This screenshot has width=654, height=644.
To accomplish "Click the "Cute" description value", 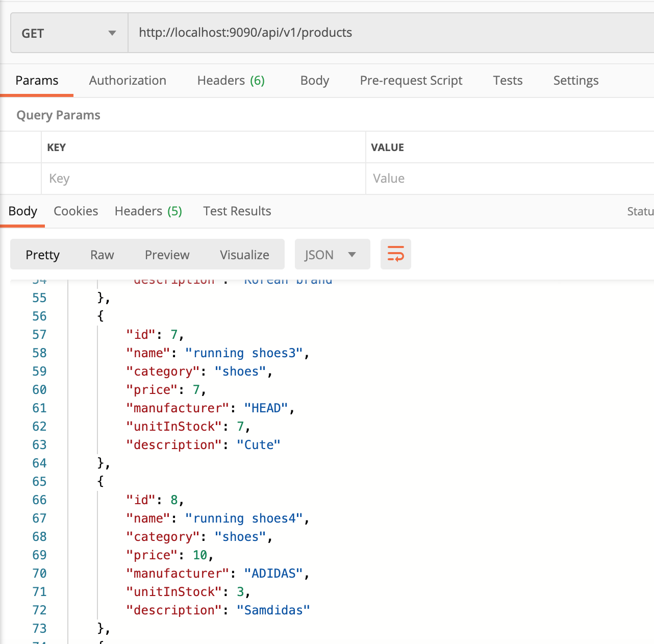I will point(259,445).
